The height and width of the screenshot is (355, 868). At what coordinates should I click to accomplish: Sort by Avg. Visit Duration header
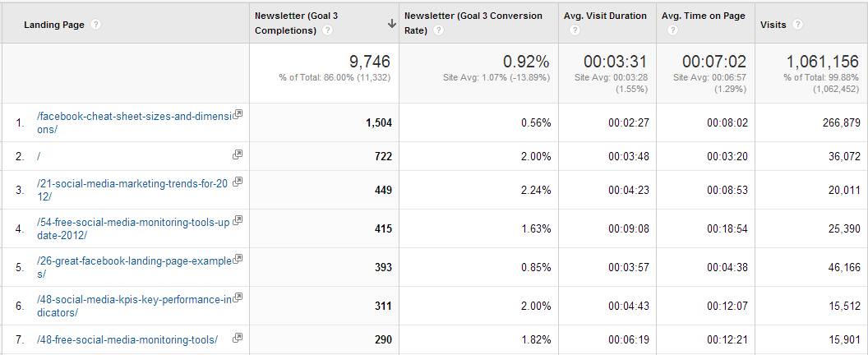pos(605,16)
